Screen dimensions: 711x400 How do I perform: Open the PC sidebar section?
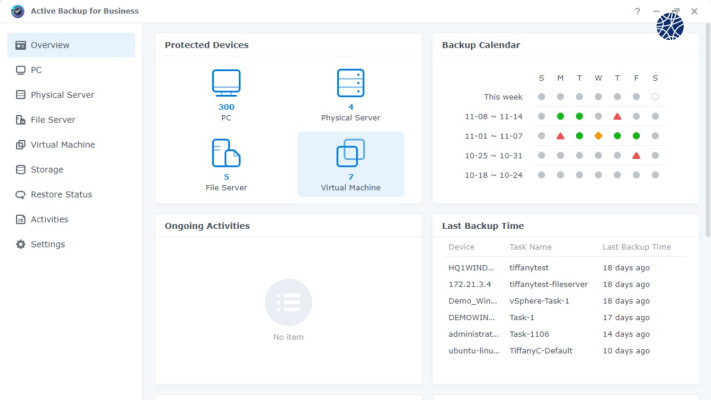71,70
